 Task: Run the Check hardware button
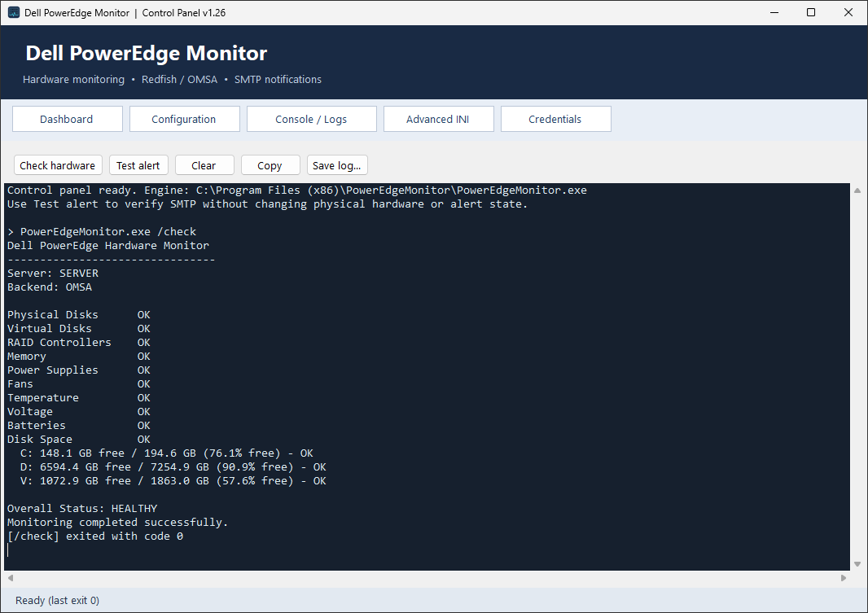coord(58,165)
